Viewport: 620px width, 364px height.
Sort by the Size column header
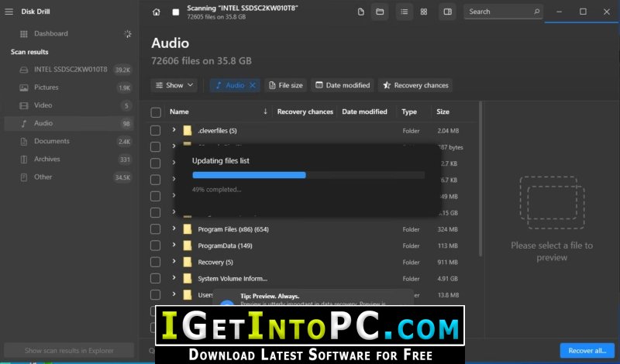coord(443,112)
